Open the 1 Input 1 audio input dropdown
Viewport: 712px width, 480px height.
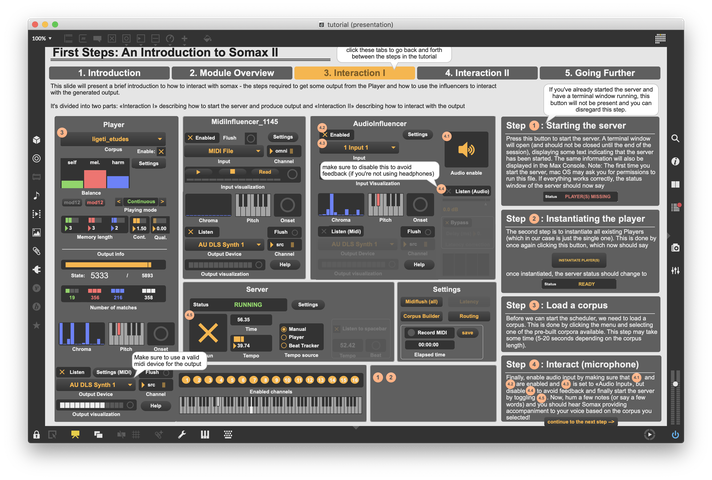point(359,147)
